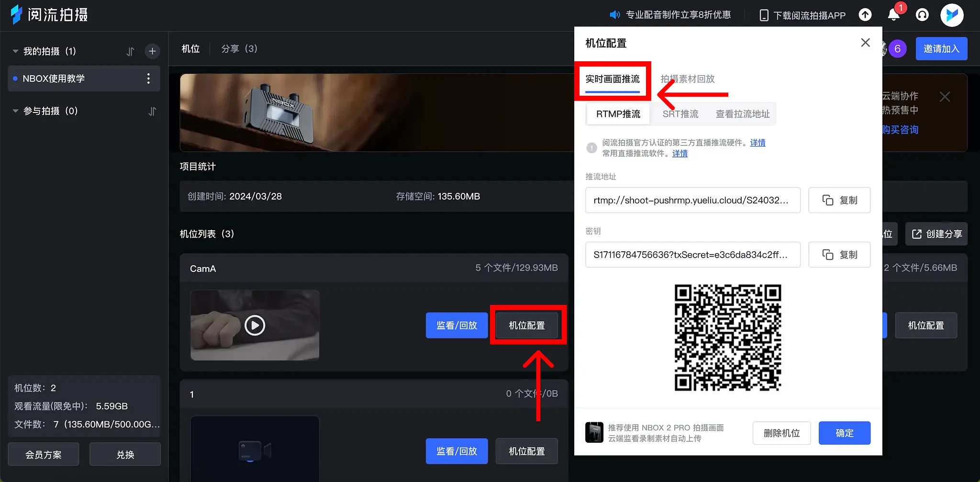Click the QR code image
980x482 pixels.
tap(728, 337)
